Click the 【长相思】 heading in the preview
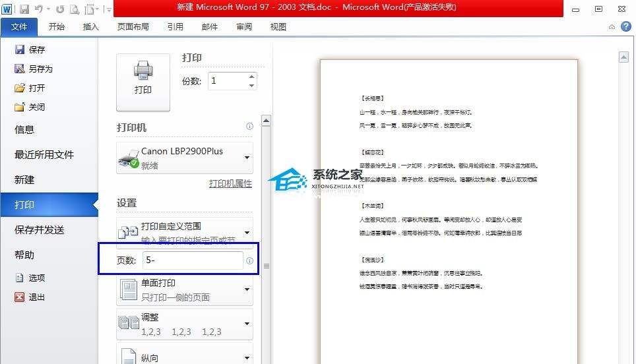Screen dimensions: 636x364 pos(372,98)
